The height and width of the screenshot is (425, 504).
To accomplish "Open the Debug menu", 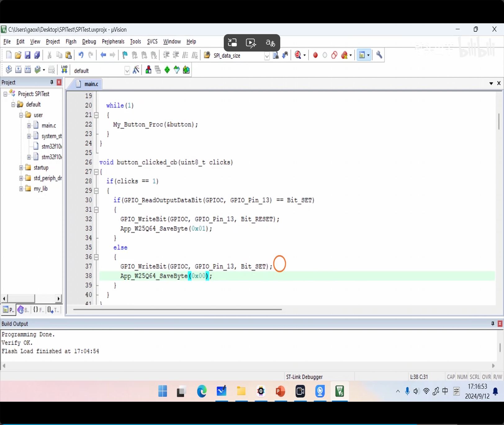I will point(89,42).
